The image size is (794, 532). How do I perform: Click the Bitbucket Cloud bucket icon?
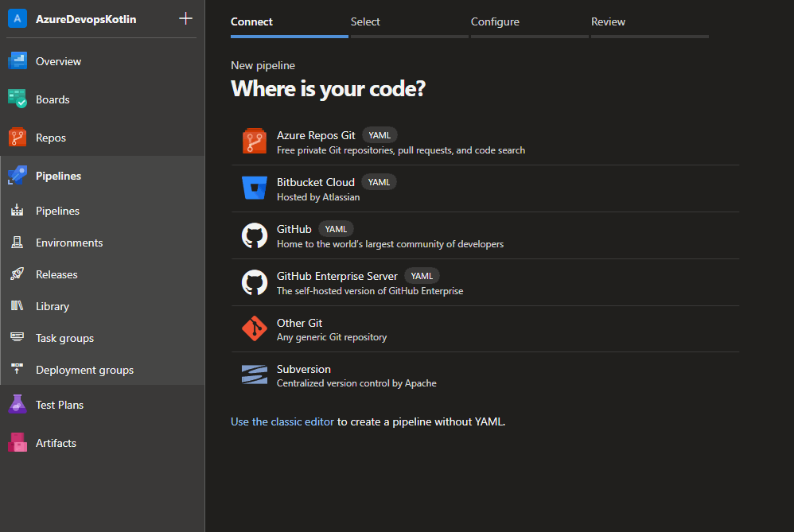click(254, 188)
